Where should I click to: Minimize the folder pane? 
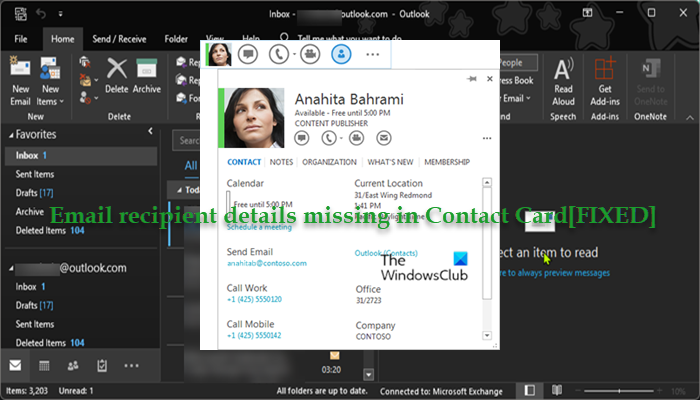coord(150,131)
